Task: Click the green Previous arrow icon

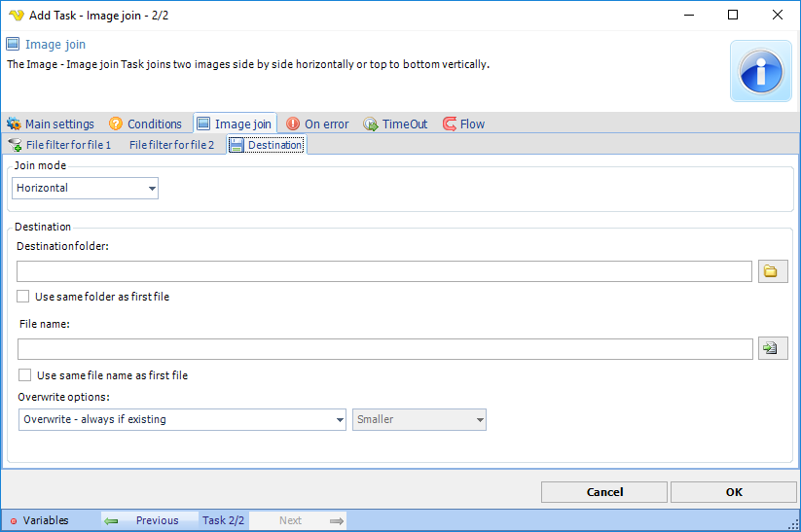Action: tap(111, 521)
